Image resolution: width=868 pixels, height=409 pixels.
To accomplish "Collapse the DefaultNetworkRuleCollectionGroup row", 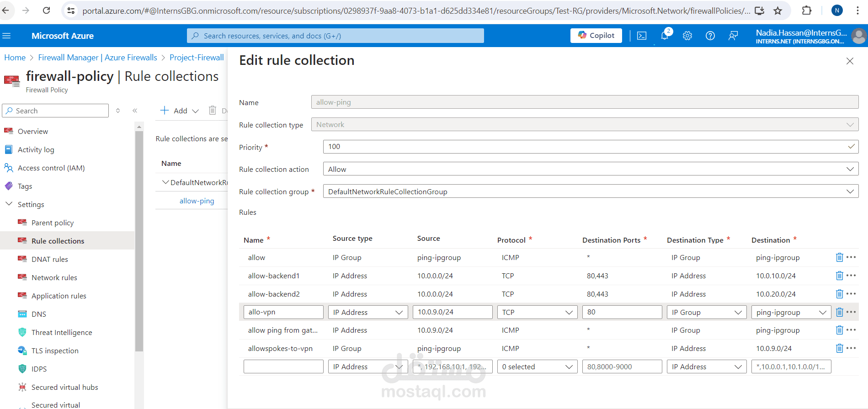I will pos(165,182).
